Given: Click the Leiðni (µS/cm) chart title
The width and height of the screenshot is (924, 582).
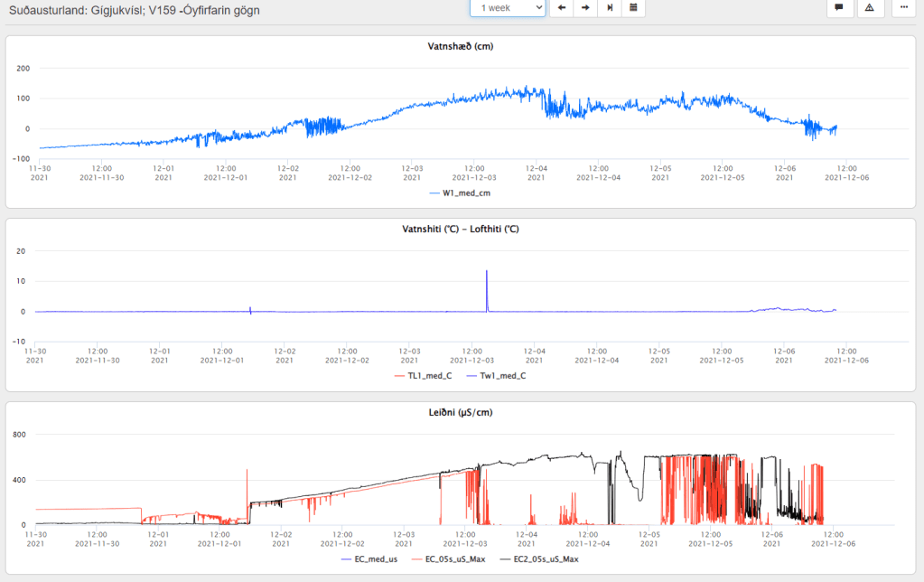Looking at the screenshot, I should [x=460, y=412].
